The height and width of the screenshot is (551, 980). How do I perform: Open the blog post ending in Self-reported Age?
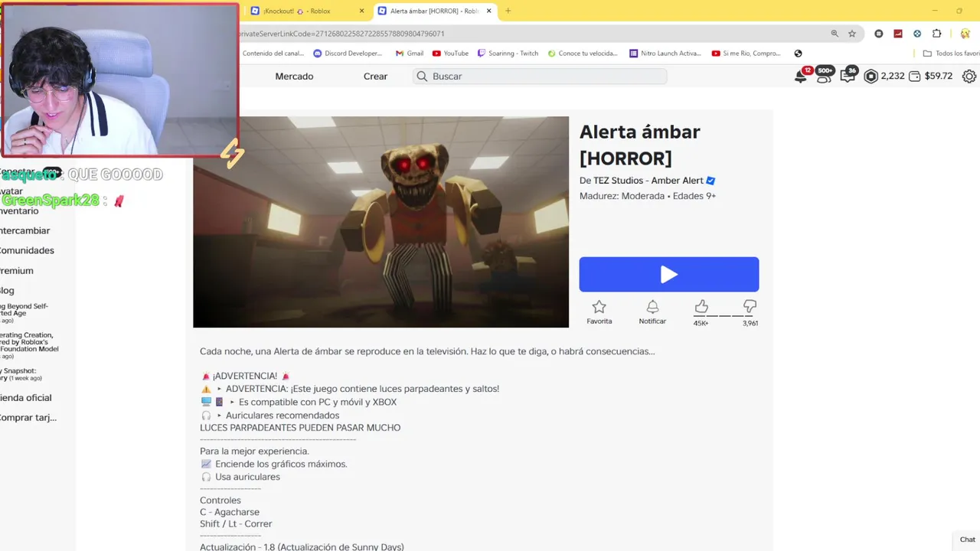click(24, 313)
